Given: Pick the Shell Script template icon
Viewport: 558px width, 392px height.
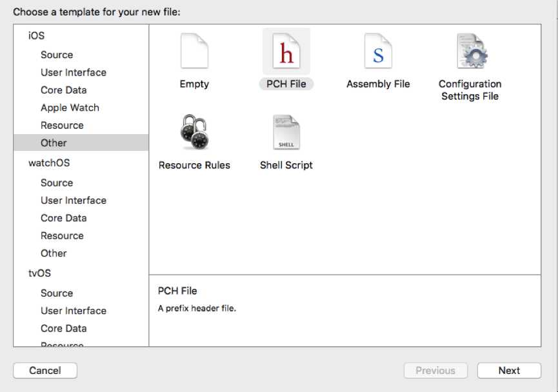Looking at the screenshot, I should point(286,132).
